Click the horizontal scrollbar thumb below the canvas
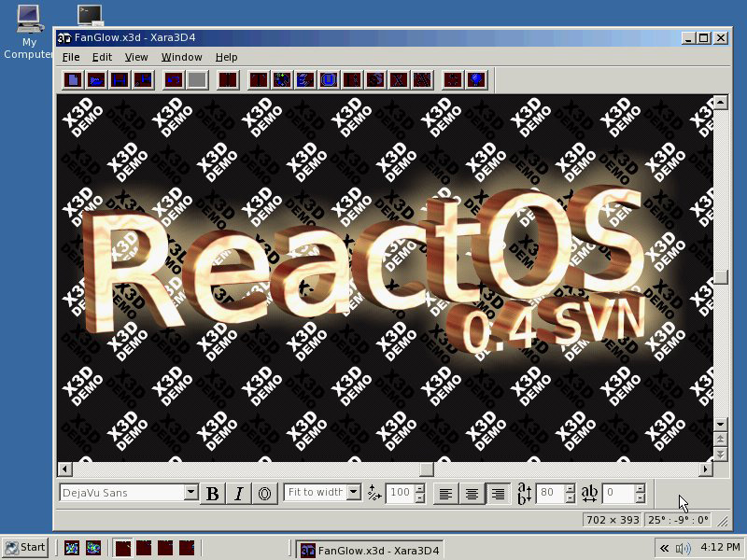Screen dimensions: 747x560 click(427, 469)
